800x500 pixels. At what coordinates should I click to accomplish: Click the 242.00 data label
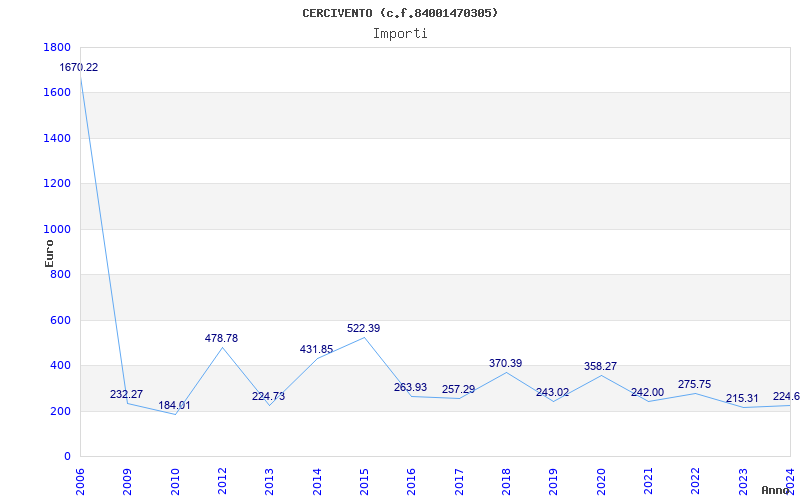(647, 392)
